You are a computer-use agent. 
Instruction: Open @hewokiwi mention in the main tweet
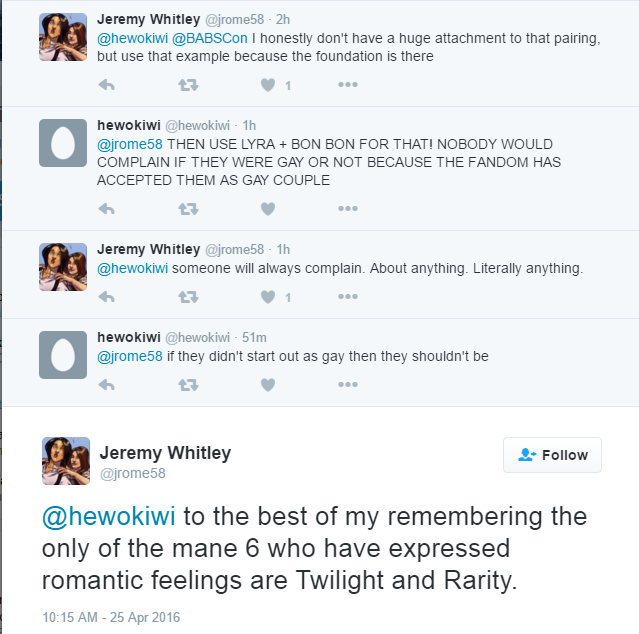point(108,516)
